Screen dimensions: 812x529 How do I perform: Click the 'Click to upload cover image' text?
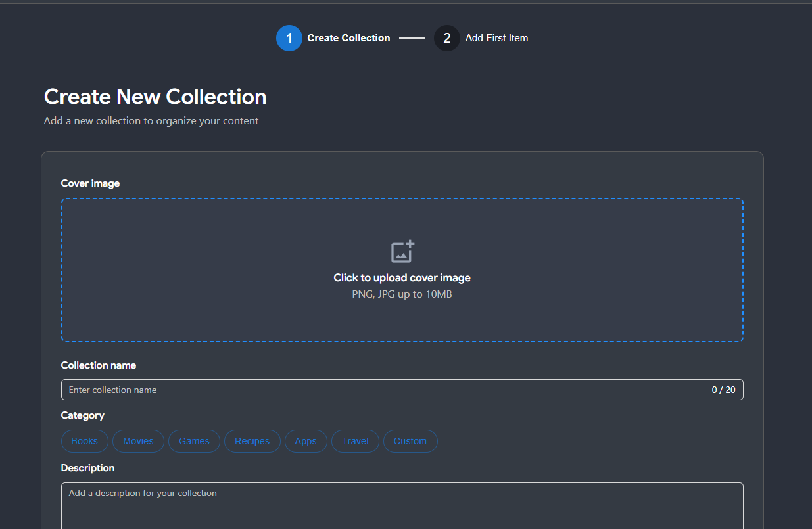tap(401, 277)
